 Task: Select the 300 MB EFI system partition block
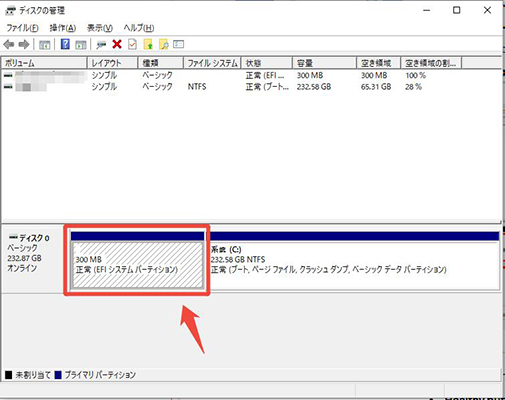pos(137,260)
